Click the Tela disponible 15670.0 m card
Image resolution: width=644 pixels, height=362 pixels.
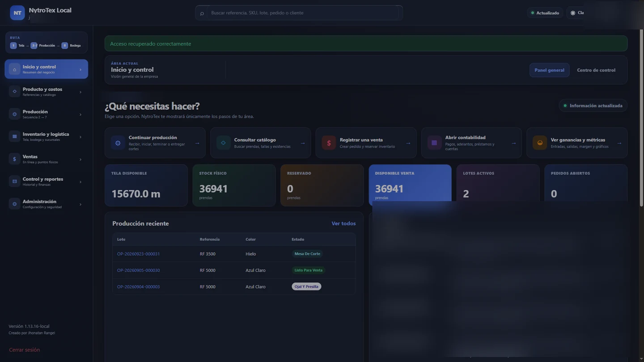(x=146, y=185)
